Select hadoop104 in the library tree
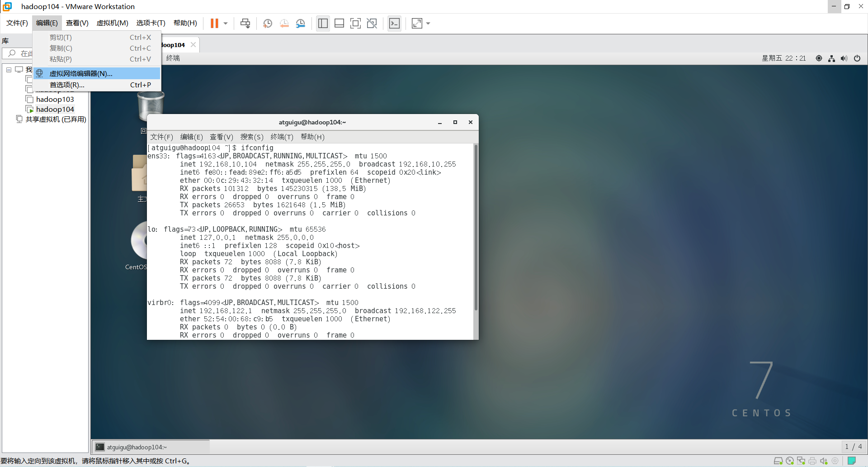The height and width of the screenshot is (467, 868). pyautogui.click(x=55, y=109)
